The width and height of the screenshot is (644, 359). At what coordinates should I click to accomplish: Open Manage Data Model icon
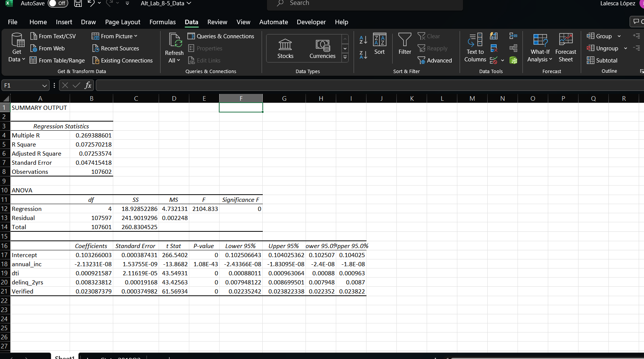pyautogui.click(x=513, y=60)
